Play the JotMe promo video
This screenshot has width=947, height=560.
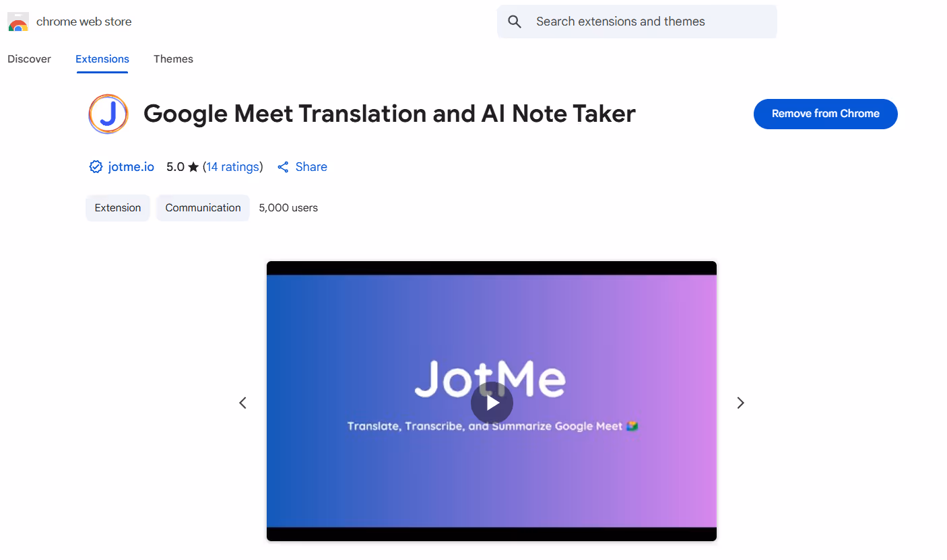pyautogui.click(x=492, y=403)
